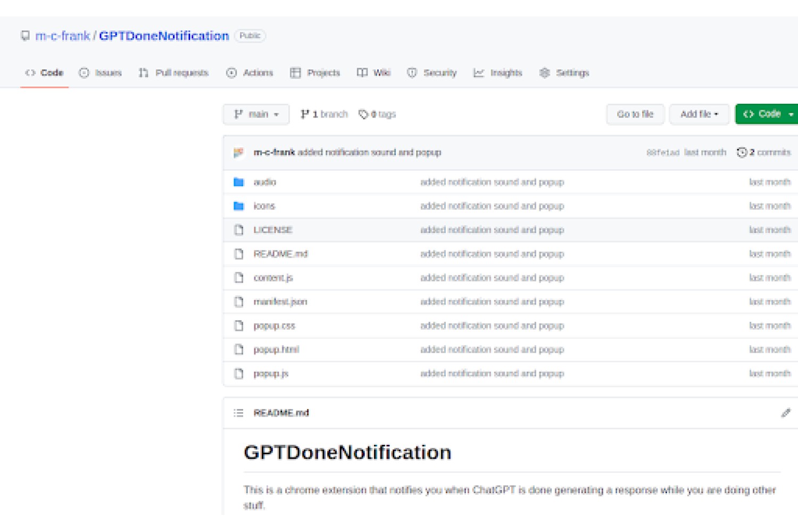
Task: Open the audio folder
Action: [264, 182]
